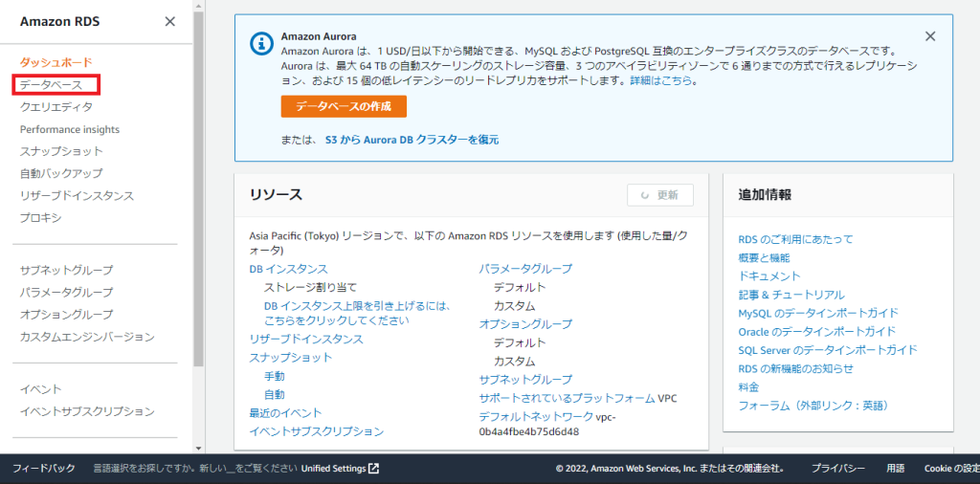Screen dimensions: 980x484
Task: Open Oracle のデータインポートガイド link
Action: (x=817, y=331)
